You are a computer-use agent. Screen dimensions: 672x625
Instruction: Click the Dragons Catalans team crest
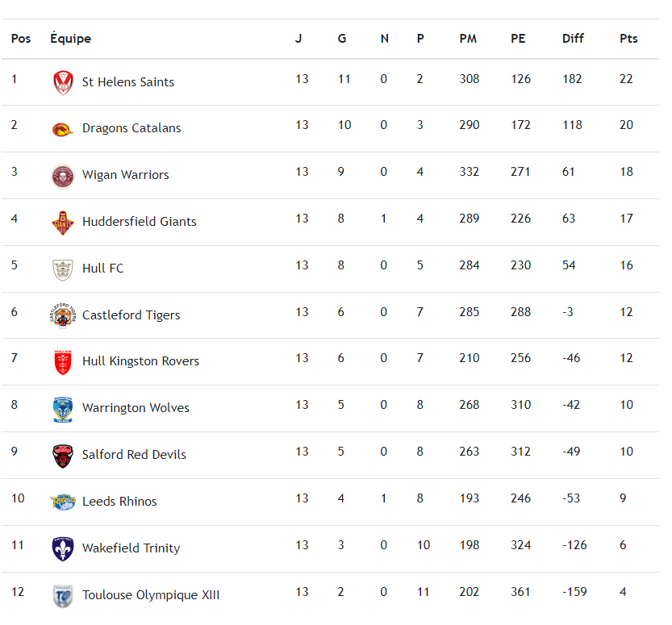[x=63, y=129]
